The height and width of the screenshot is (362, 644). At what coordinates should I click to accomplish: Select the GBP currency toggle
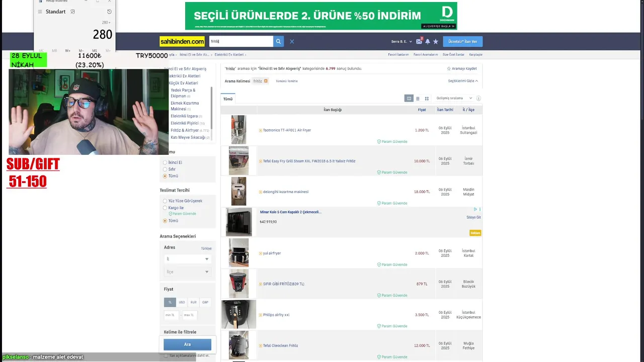pos(205,302)
